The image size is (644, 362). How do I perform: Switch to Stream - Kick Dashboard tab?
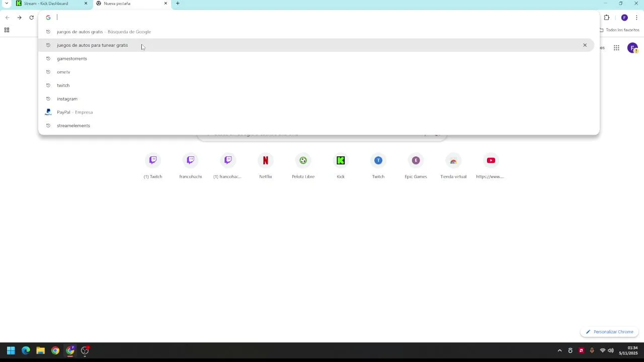pos(50,4)
